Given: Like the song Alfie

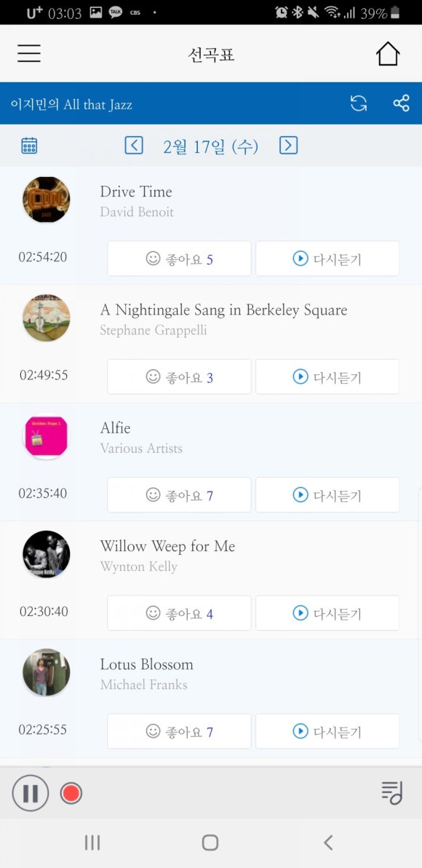Looking at the screenshot, I should pyautogui.click(x=179, y=495).
